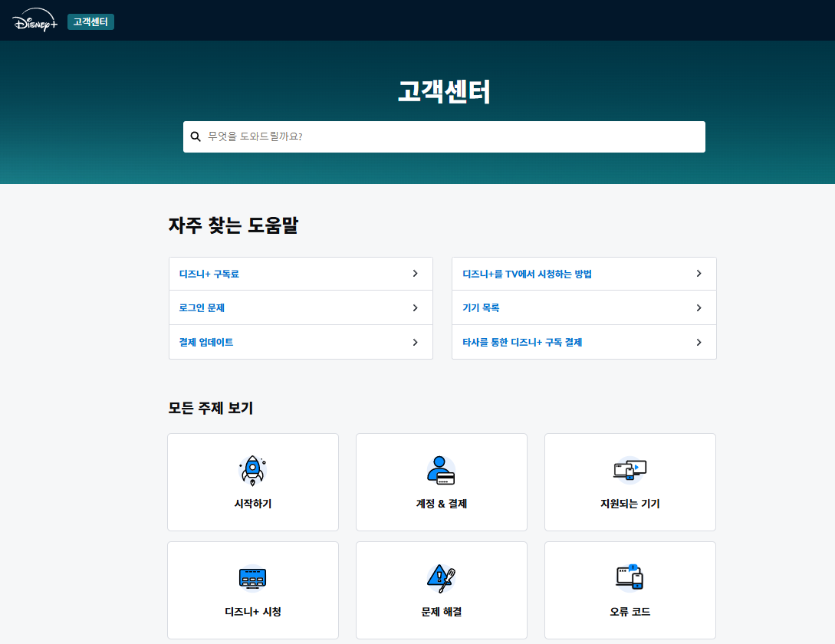Open the 오류 코드 topic label

(630, 612)
